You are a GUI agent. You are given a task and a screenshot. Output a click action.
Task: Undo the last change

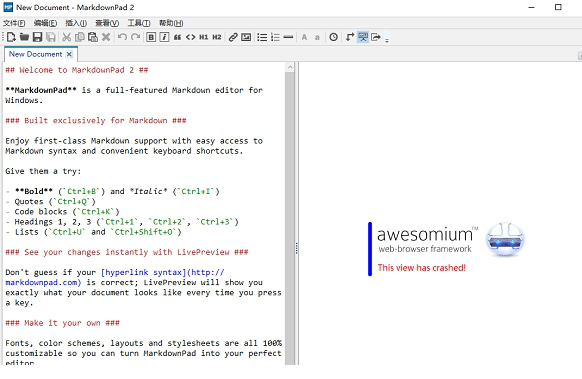[122, 37]
